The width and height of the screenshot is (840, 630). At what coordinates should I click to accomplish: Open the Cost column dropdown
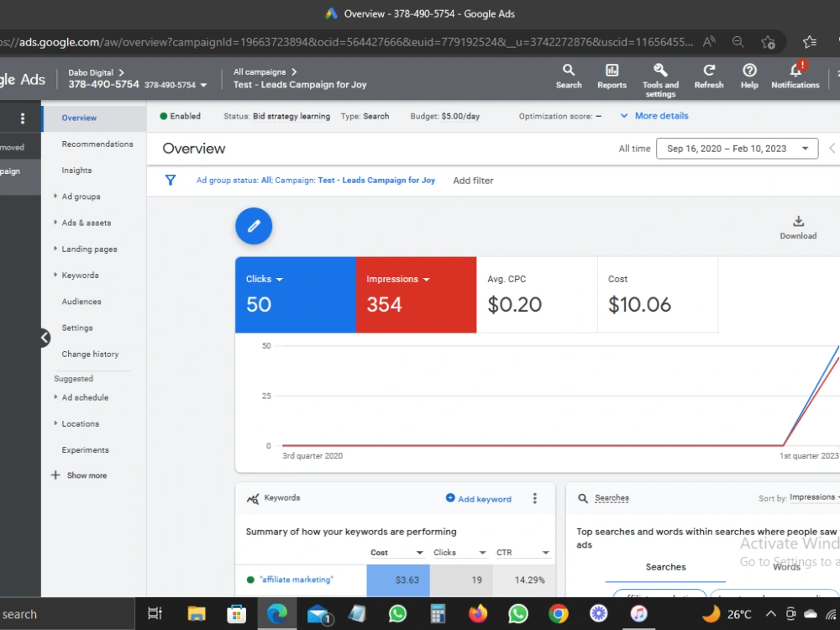(419, 553)
